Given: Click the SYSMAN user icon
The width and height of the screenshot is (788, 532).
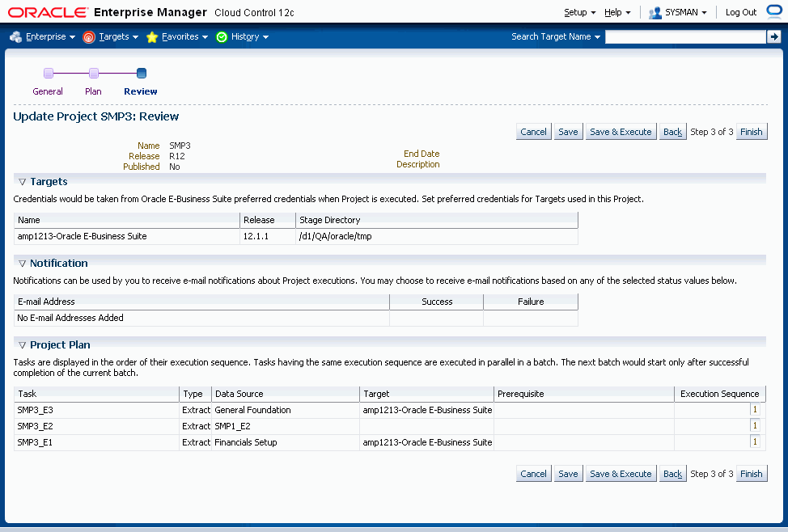Looking at the screenshot, I should pyautogui.click(x=655, y=13).
